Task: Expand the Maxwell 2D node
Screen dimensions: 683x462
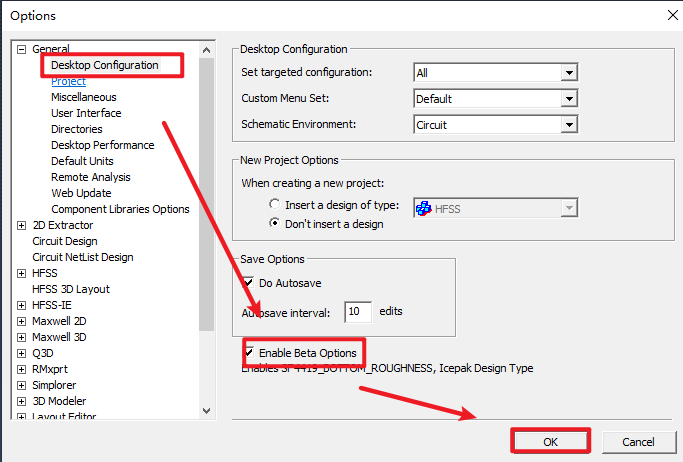Action: pyautogui.click(x=21, y=321)
